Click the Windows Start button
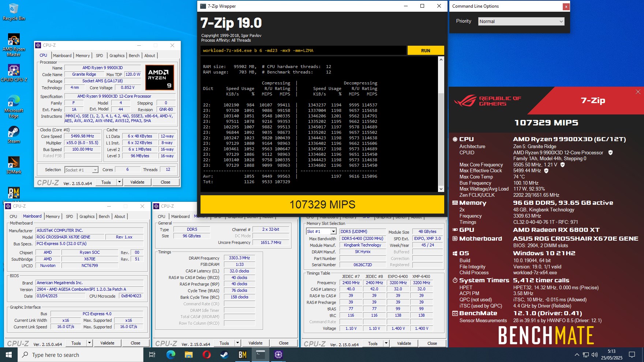 tap(9, 355)
